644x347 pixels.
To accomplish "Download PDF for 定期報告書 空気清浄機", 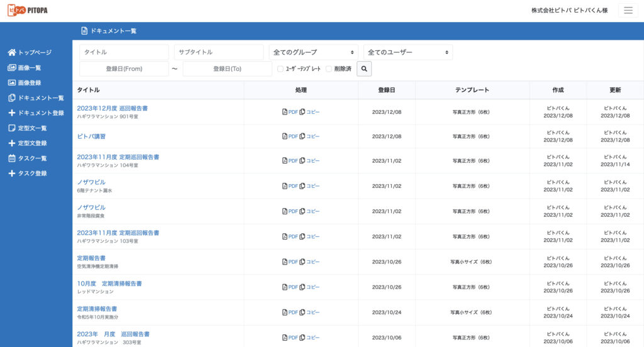I will [x=290, y=262].
